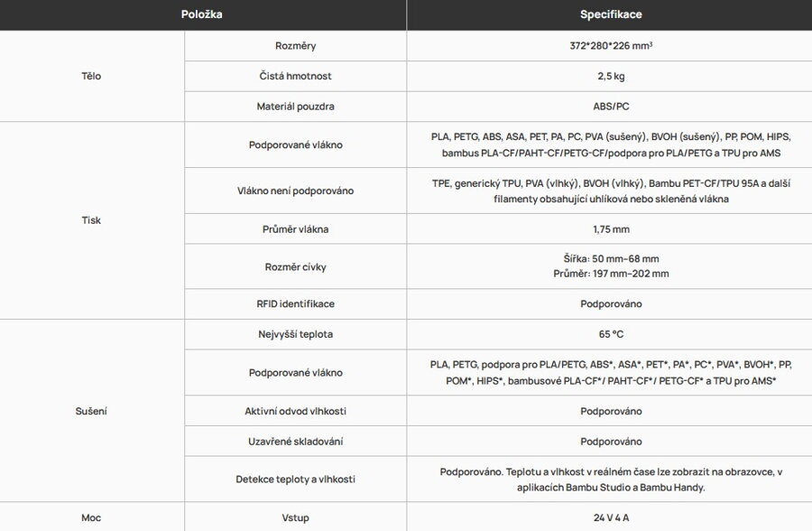Select the 24 V 4 A input value
Image resolution: width=812 pixels, height=531 pixels.
pos(611,517)
